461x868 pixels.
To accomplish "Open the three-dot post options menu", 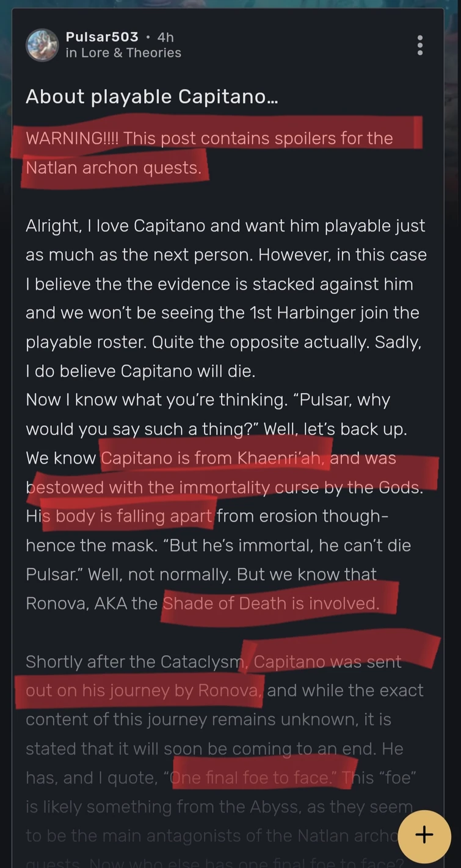I will pyautogui.click(x=420, y=45).
